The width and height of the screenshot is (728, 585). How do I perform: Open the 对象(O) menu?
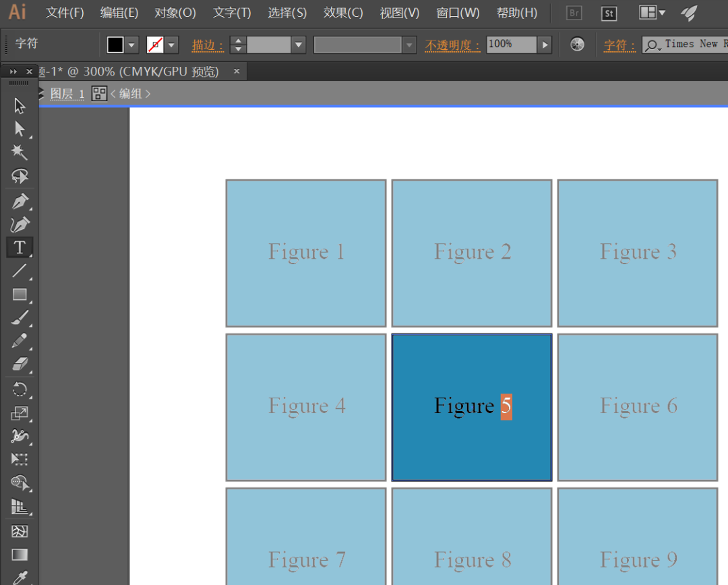click(x=175, y=13)
